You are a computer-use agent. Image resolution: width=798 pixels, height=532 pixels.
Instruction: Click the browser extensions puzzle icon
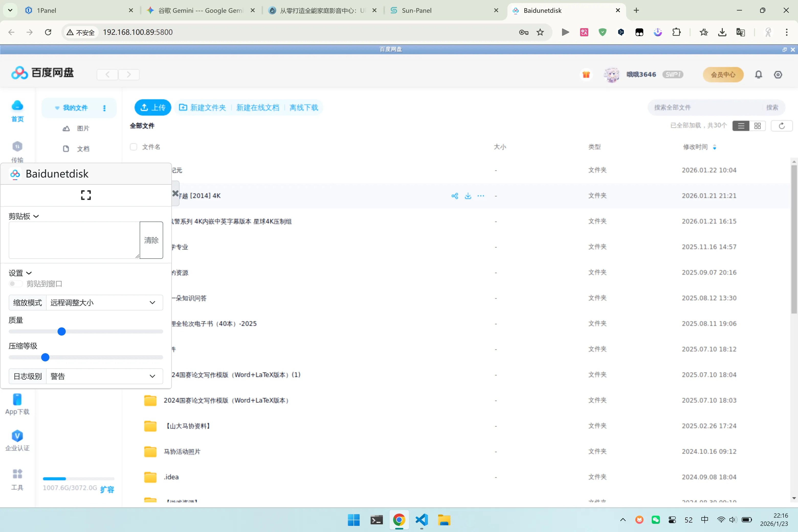[676, 32]
